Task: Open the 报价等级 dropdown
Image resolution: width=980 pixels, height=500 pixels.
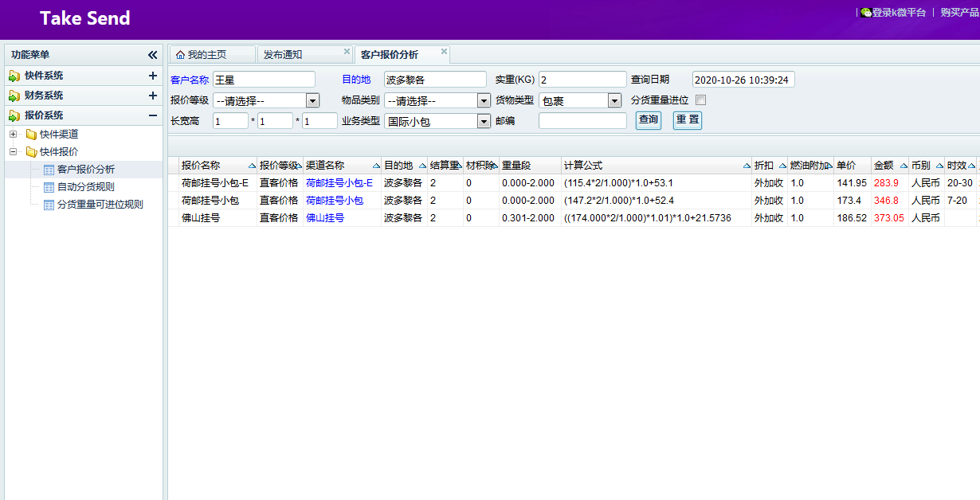Action: point(312,100)
